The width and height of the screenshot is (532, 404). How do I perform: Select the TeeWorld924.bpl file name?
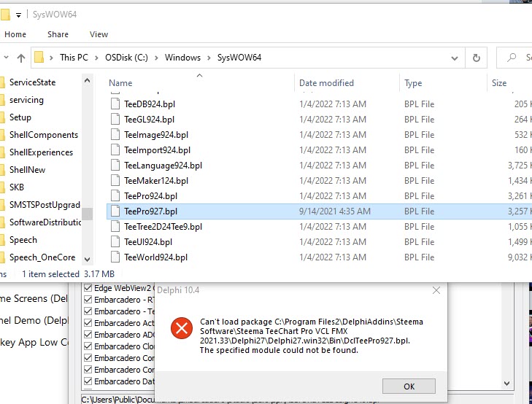[x=155, y=257]
